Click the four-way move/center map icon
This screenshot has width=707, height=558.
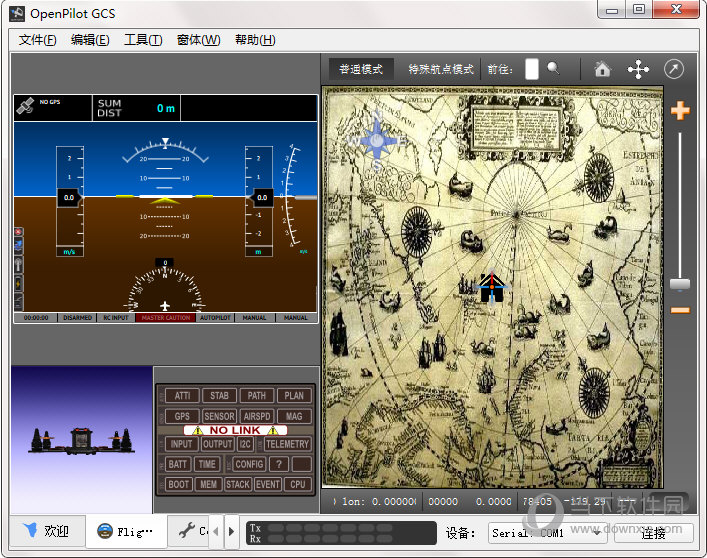tap(638, 69)
